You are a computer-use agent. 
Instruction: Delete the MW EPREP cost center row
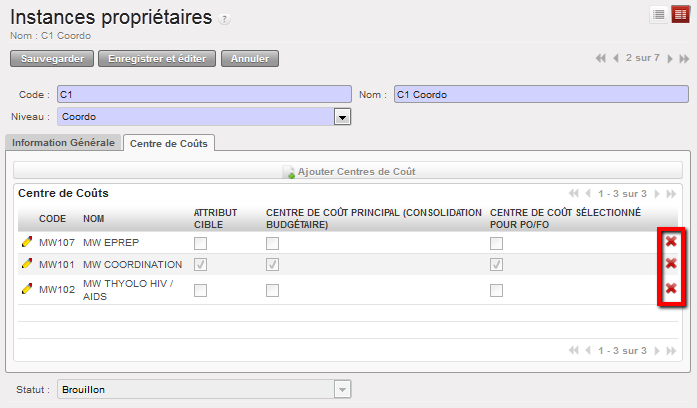pyautogui.click(x=671, y=242)
